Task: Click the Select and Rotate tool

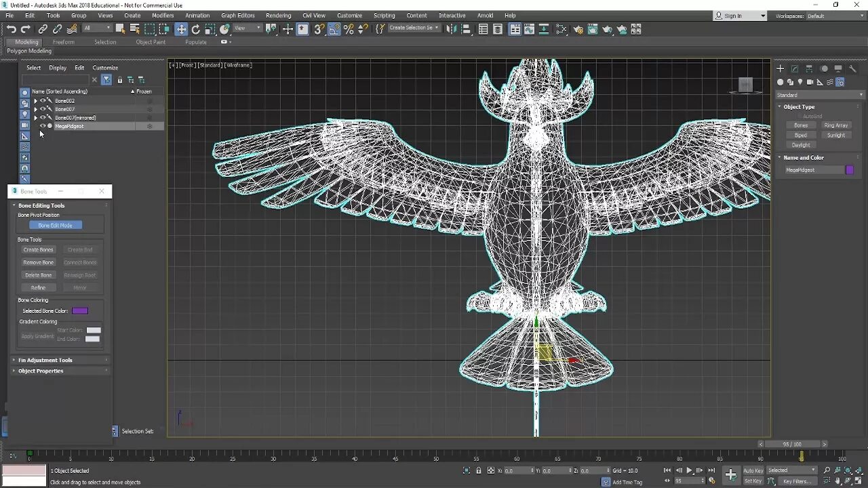Action: pos(196,29)
